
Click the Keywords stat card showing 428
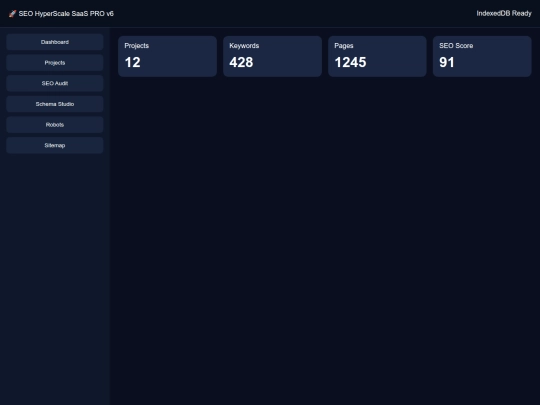(x=272, y=56)
